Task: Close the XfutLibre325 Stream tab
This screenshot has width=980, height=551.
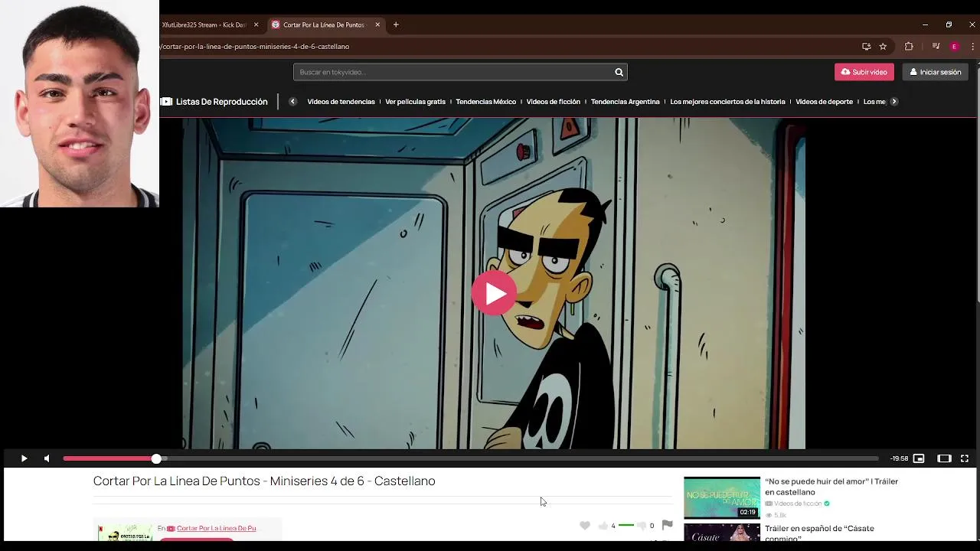Action: [x=256, y=24]
